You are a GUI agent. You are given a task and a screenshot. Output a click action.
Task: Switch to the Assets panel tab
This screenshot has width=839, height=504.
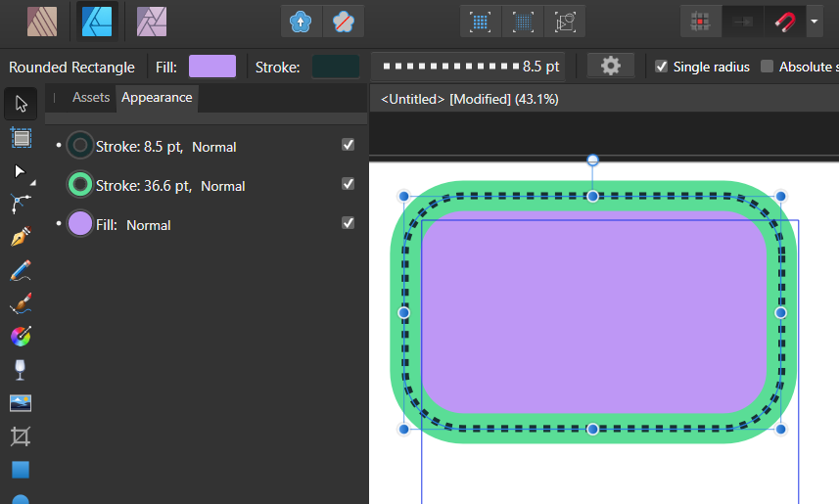(x=91, y=98)
